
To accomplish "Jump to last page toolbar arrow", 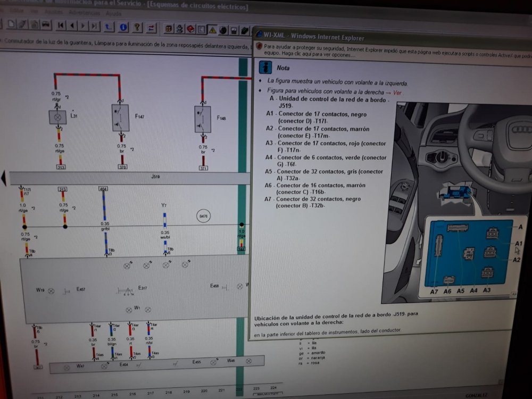I will pyautogui.click(x=94, y=26).
